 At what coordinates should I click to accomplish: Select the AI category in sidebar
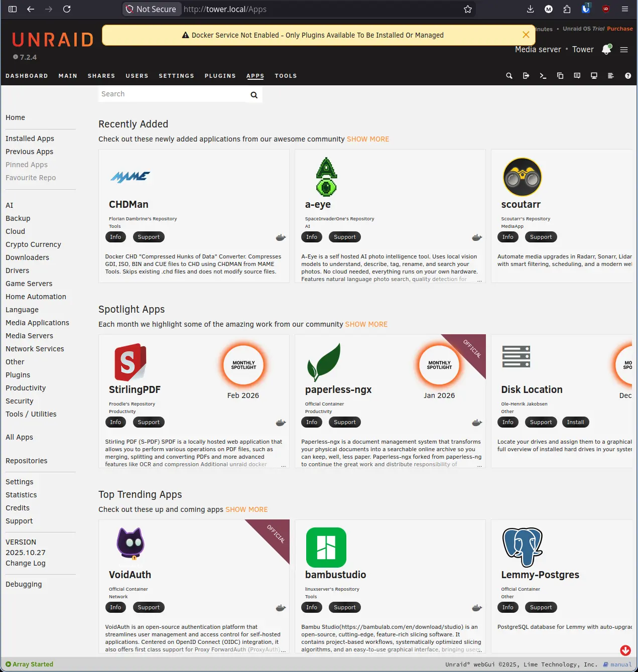(10, 205)
